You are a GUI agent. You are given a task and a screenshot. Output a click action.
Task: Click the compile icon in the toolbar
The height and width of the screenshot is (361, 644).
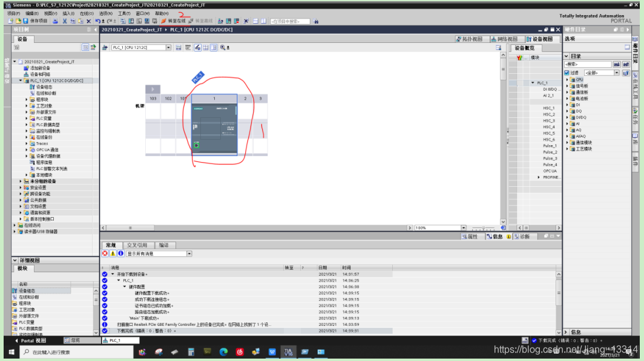123,21
